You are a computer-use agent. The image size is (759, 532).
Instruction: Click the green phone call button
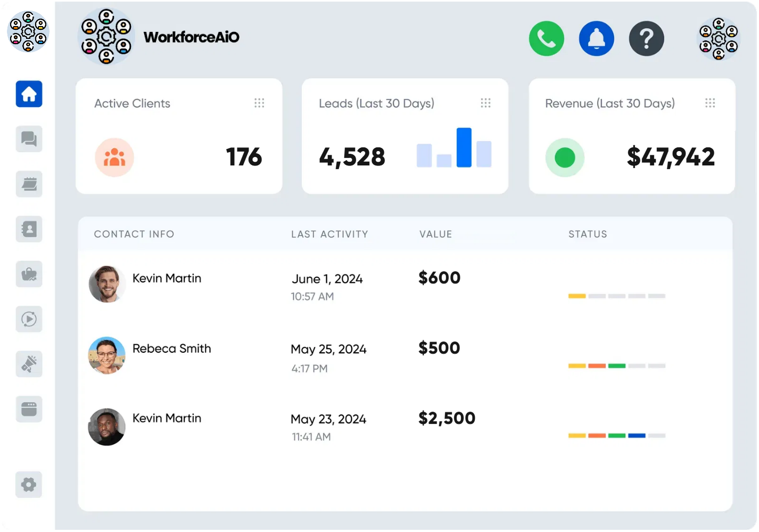(x=546, y=39)
